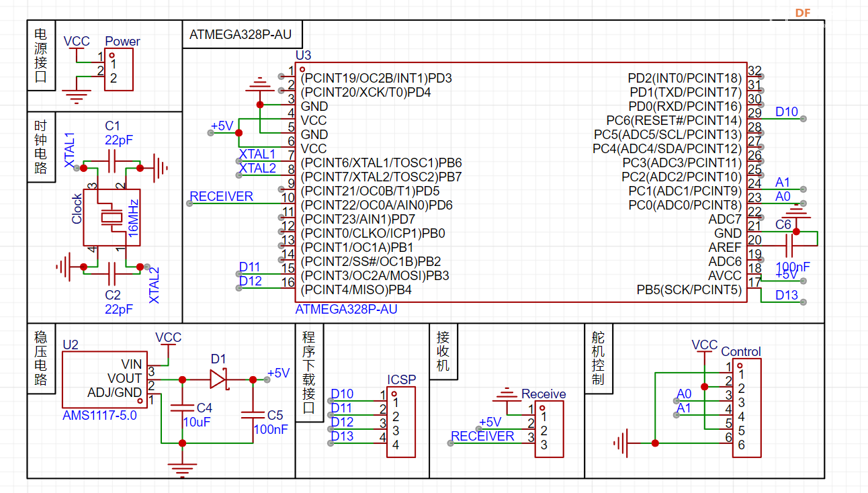868x493 pixels.
Task: Click the XTAL2 net label at pin 8
Action: coord(258,169)
